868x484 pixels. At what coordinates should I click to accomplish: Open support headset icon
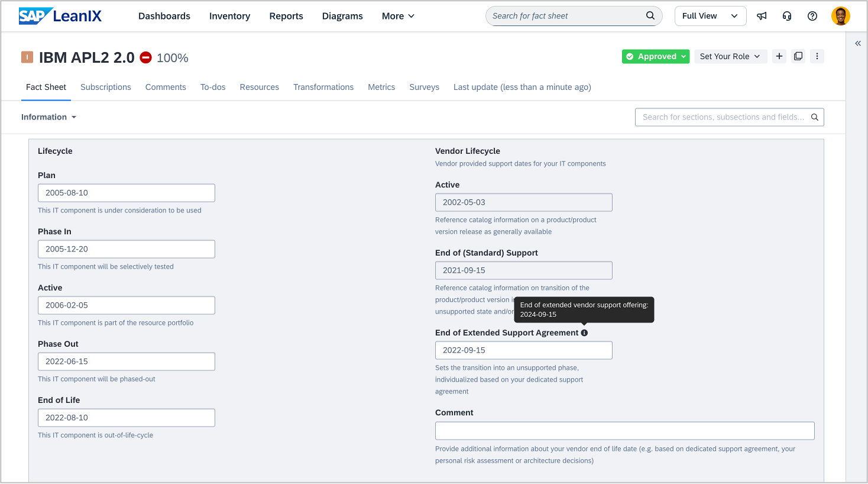tap(787, 16)
